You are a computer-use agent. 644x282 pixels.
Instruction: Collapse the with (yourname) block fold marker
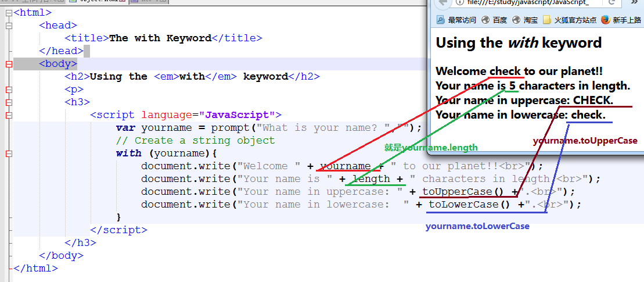click(9, 154)
